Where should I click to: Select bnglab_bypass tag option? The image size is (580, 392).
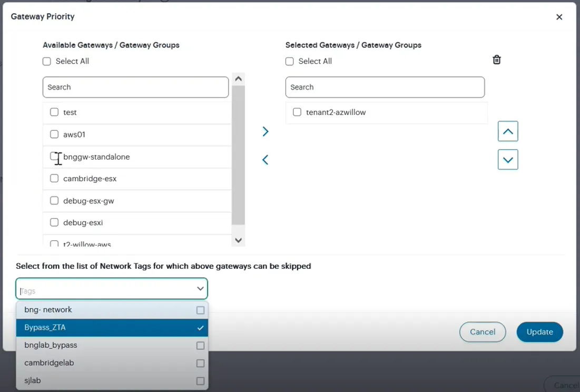coord(112,346)
